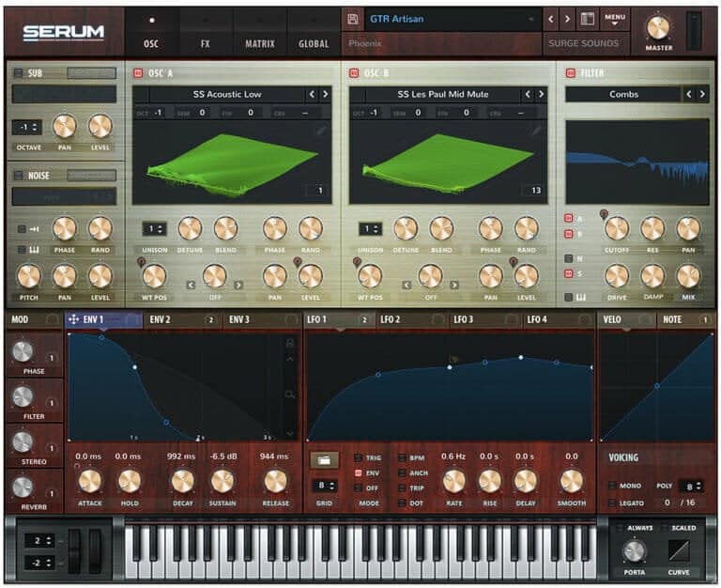Screen dimensions: 721x588
Task: Enable the SUB oscillator
Action: 19,72
